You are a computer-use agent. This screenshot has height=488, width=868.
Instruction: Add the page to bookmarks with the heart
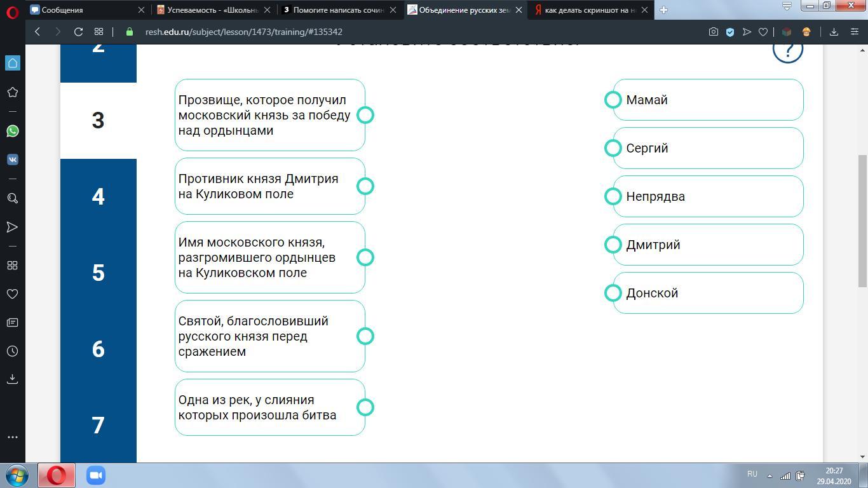[763, 32]
